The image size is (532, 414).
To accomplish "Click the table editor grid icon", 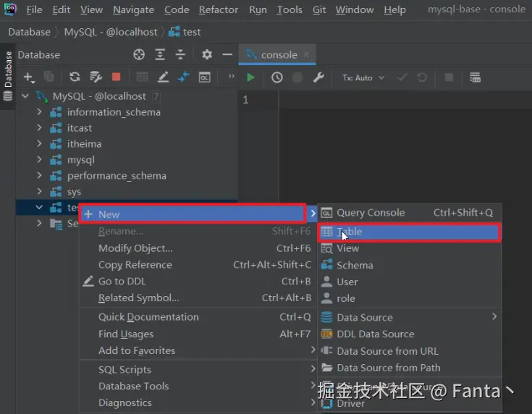I will tap(142, 77).
